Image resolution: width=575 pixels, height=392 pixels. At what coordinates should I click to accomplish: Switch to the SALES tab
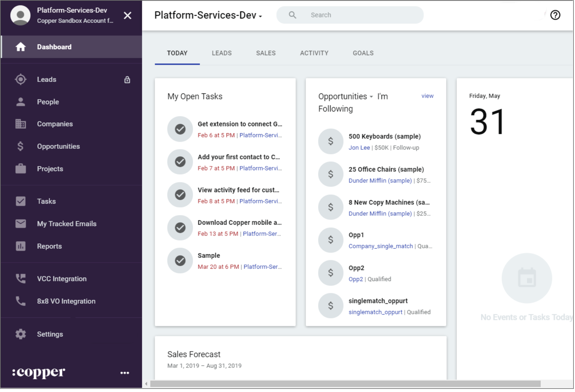click(266, 53)
